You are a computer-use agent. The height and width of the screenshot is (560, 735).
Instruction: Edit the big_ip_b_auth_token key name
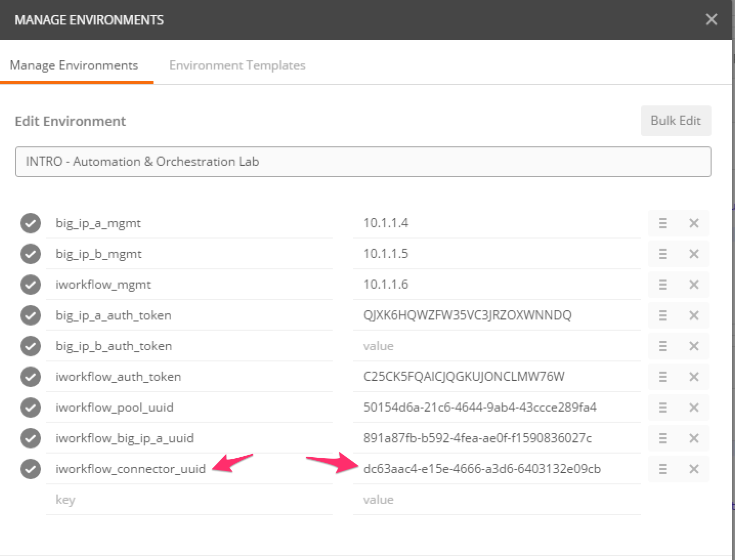click(x=189, y=346)
